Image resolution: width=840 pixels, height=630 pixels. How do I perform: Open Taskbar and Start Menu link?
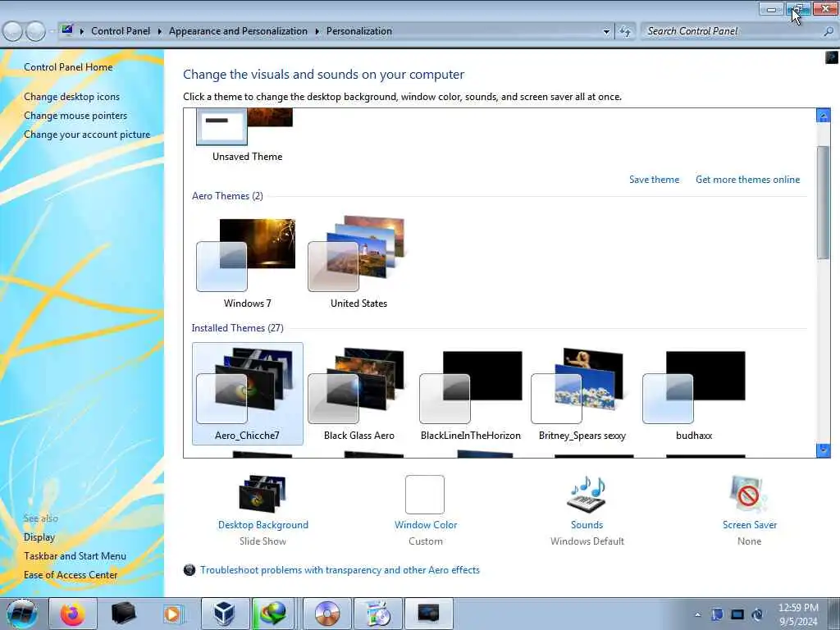pos(75,556)
